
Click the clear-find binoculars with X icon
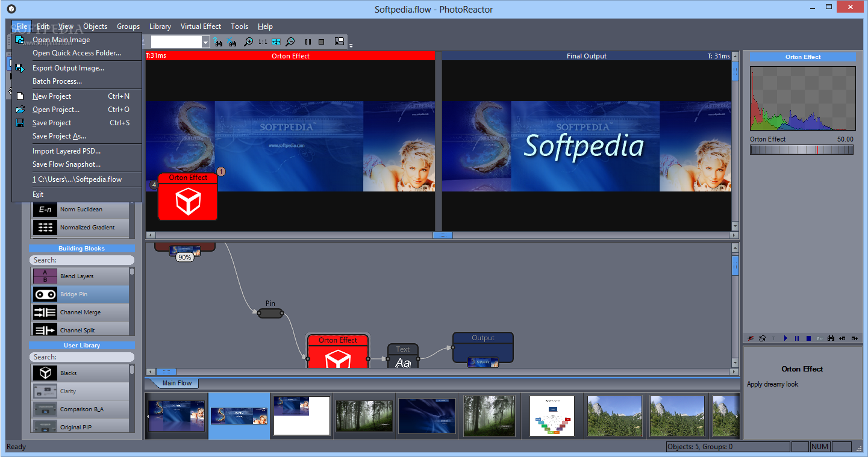click(x=231, y=42)
